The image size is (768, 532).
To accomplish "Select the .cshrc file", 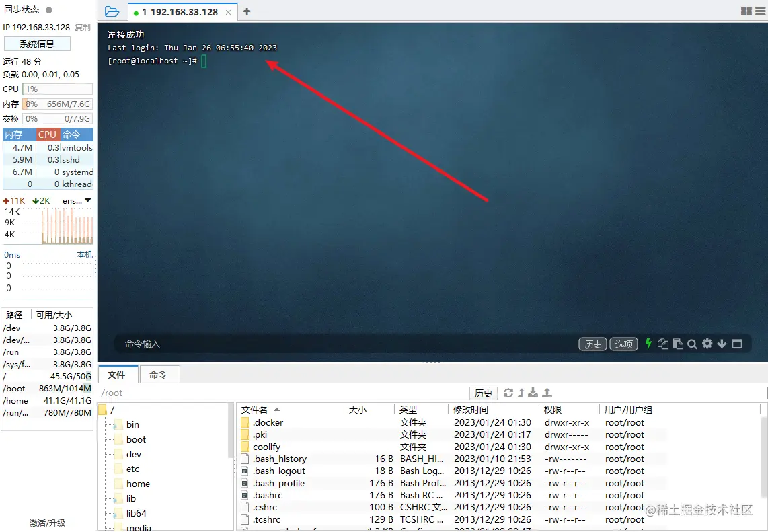I will 265,508.
